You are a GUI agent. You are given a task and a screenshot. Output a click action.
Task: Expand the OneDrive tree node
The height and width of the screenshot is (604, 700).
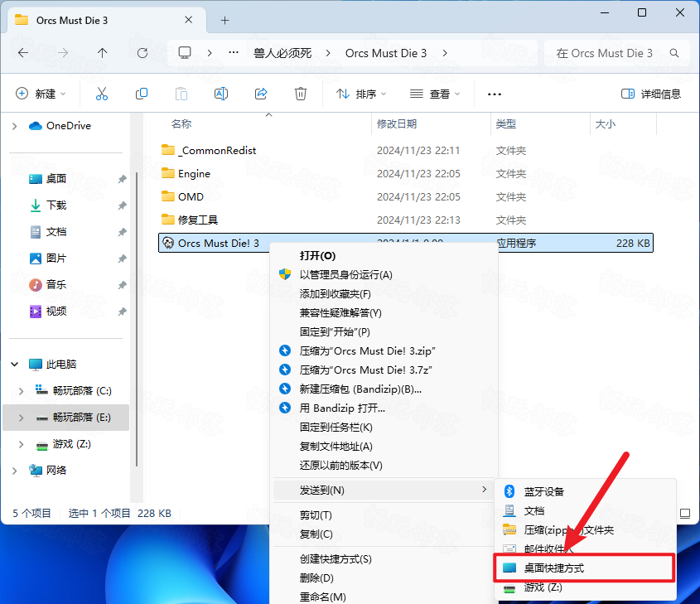[14, 126]
